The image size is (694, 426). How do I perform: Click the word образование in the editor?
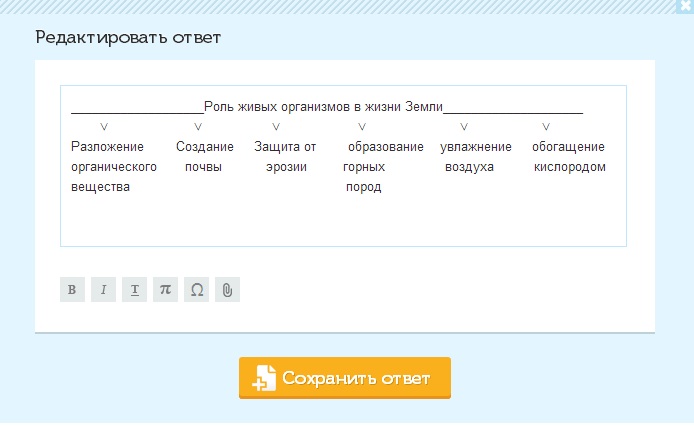click(386, 147)
